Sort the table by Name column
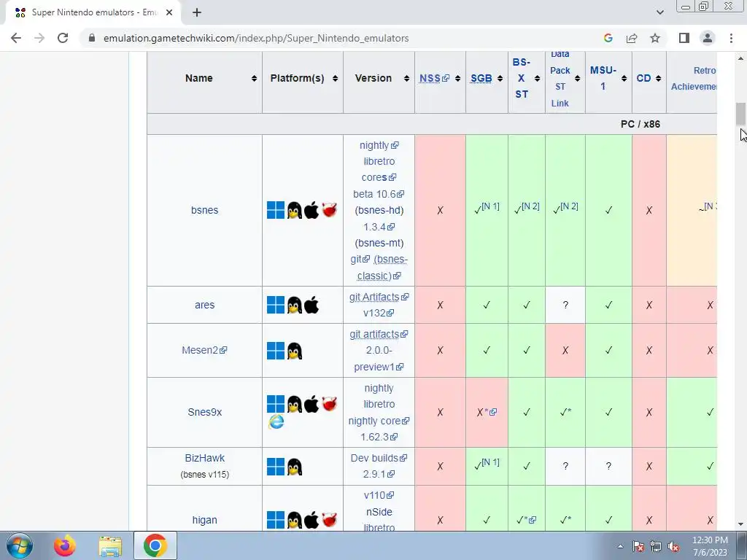This screenshot has height=560, width=747. tap(254, 79)
